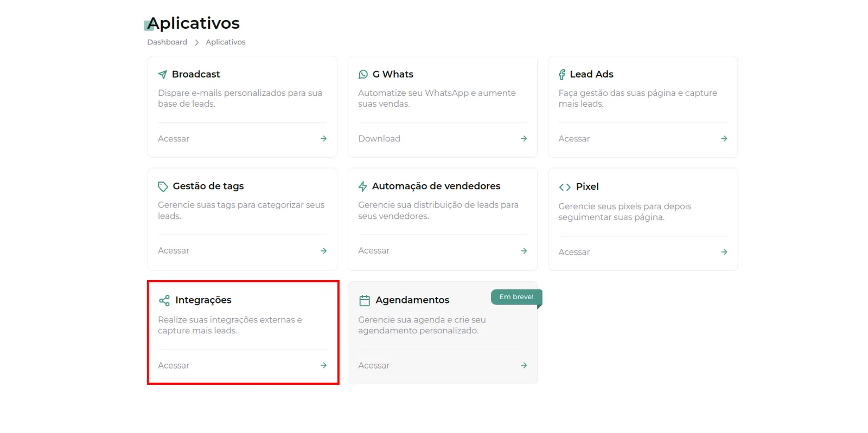Image resolution: width=868 pixels, height=433 pixels.
Task: Go to Dashboard in the breadcrumb
Action: 167,42
